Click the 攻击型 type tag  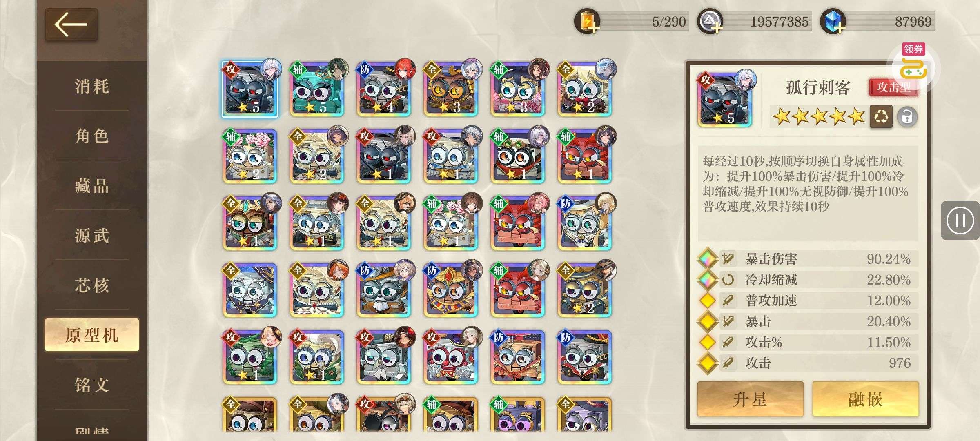pyautogui.click(x=893, y=87)
